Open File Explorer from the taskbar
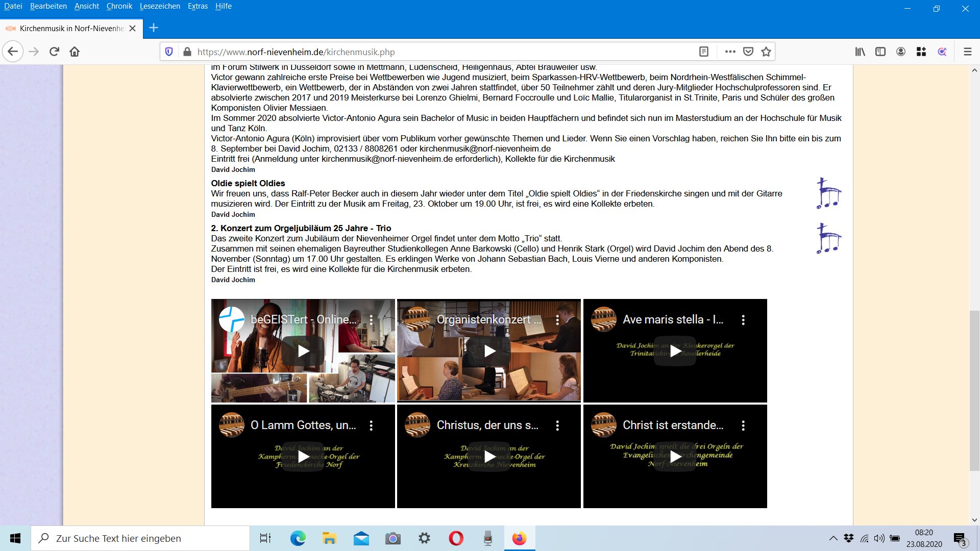Screen dimensions: 980x551 tap(329, 538)
